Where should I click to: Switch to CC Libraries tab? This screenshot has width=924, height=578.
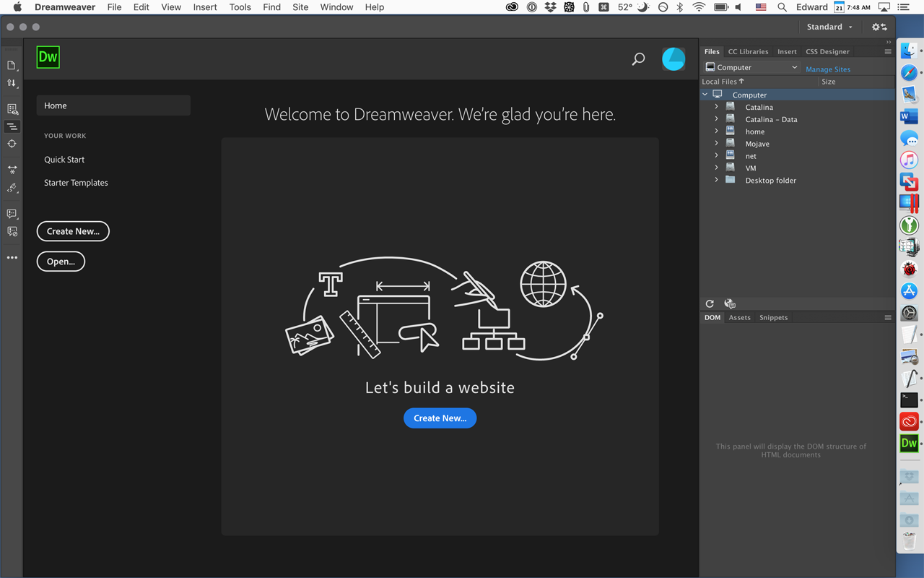[748, 52]
